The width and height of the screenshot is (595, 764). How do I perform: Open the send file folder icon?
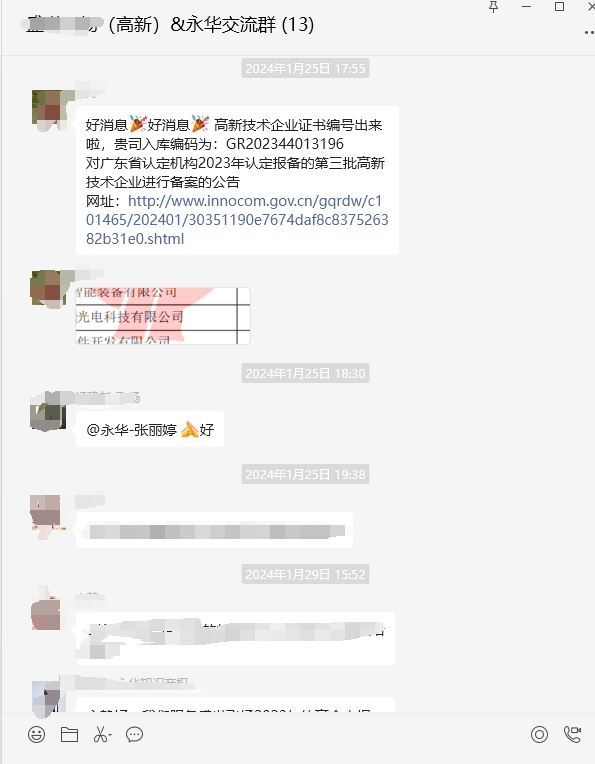click(x=69, y=734)
